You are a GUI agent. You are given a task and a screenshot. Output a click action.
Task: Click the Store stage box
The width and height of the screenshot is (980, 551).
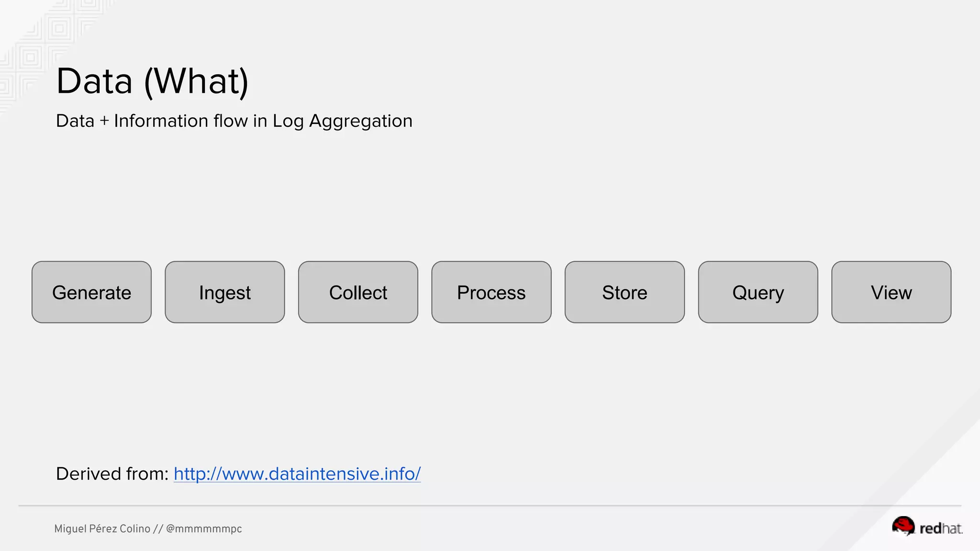[x=624, y=292]
